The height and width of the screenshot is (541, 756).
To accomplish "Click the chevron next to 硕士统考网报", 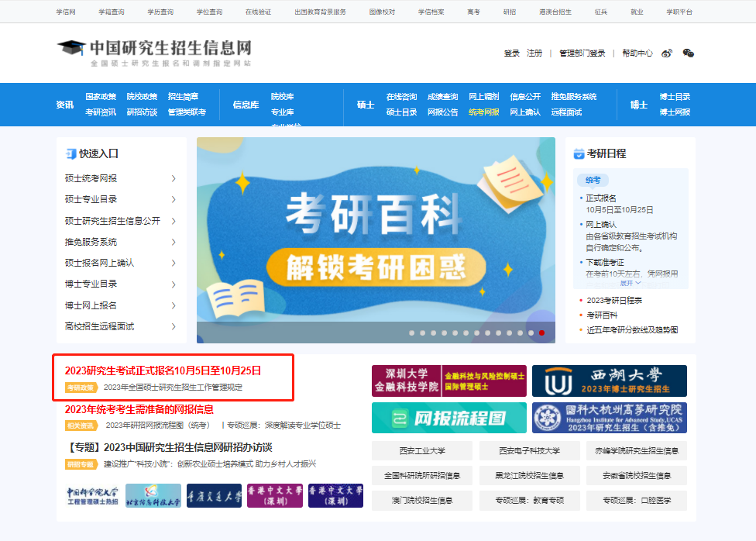I will (174, 178).
